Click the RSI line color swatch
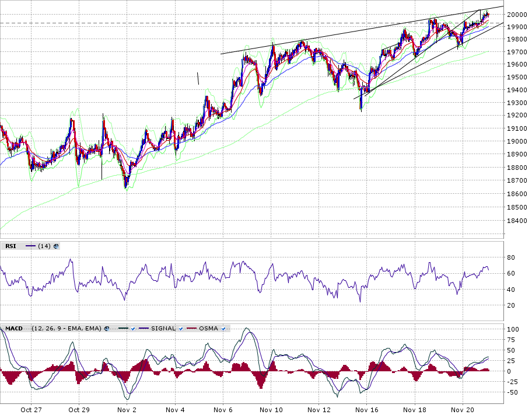Screen dimensions: 532x418 tap(30, 246)
